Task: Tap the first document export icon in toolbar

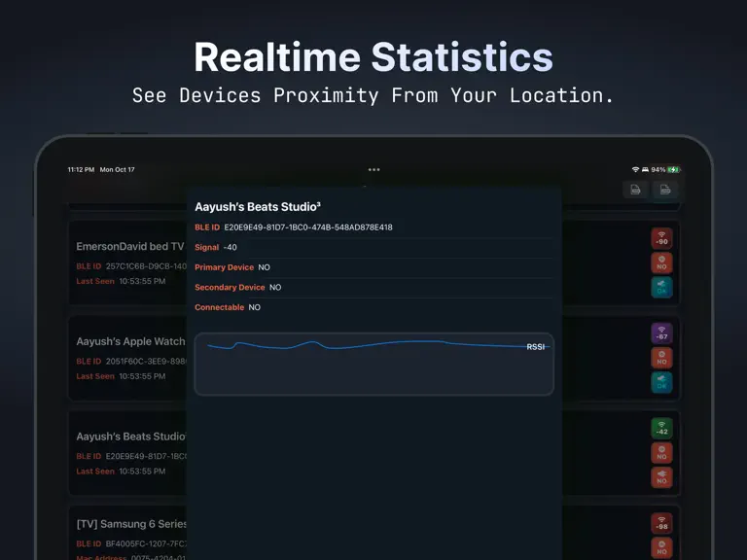Action: [x=635, y=190]
